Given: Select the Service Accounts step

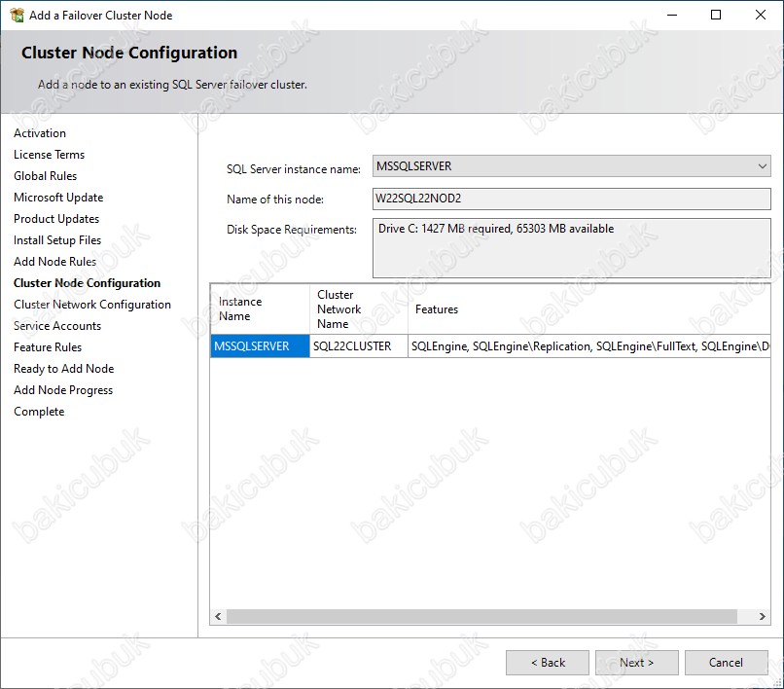Looking at the screenshot, I should coord(57,326).
